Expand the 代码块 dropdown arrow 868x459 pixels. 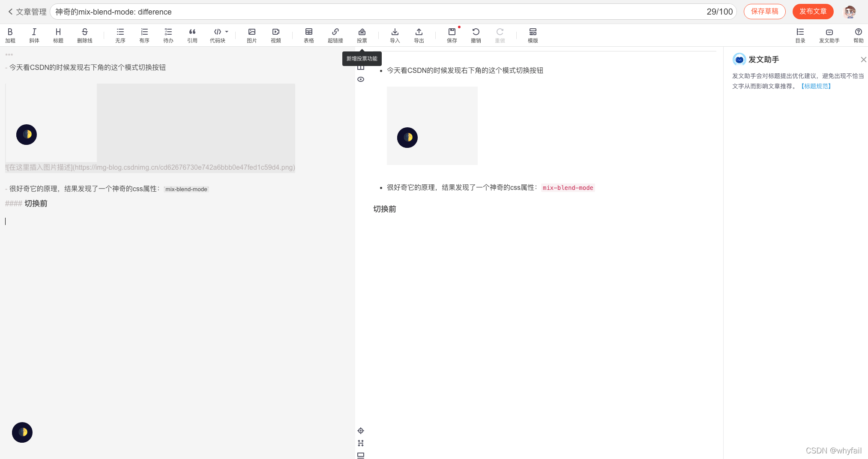click(227, 32)
